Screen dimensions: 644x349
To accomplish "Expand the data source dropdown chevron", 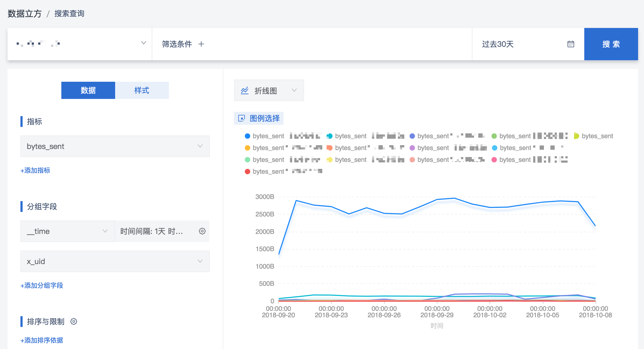I will point(144,43).
